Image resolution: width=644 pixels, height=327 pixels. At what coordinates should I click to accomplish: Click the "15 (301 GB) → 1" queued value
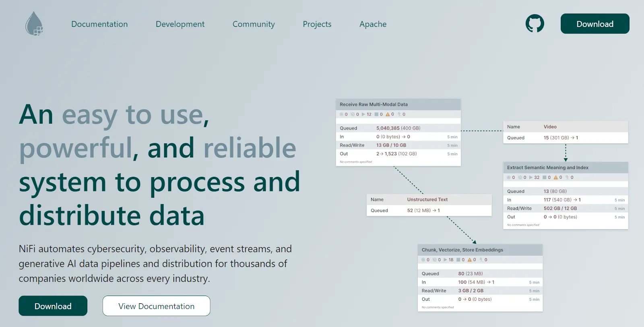click(561, 138)
